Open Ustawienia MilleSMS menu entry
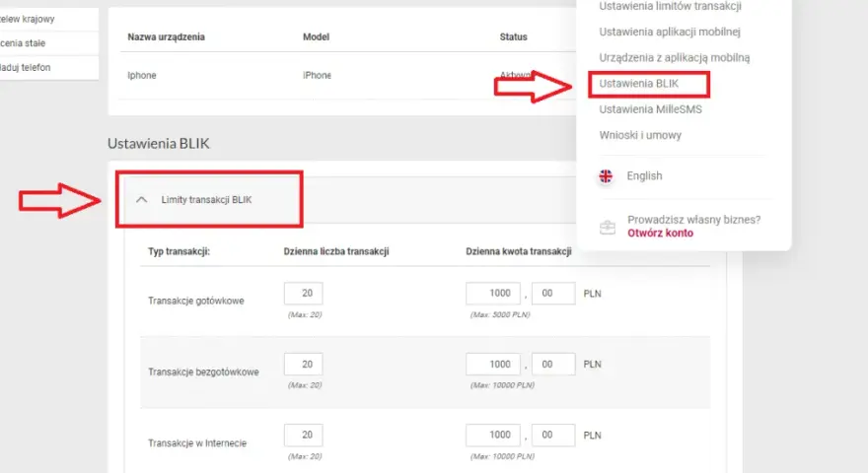The height and width of the screenshot is (473, 868). point(650,109)
